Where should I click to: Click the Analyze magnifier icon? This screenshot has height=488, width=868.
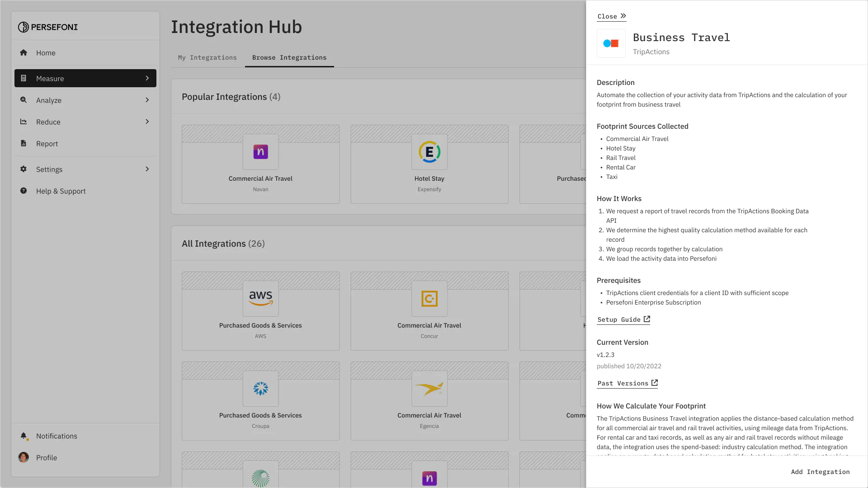pos(24,100)
